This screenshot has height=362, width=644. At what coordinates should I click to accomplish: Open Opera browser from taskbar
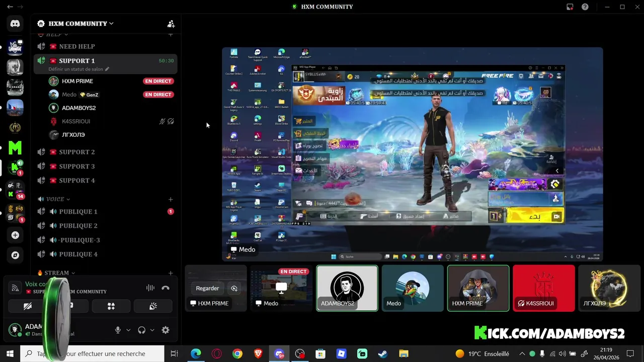[x=217, y=354]
